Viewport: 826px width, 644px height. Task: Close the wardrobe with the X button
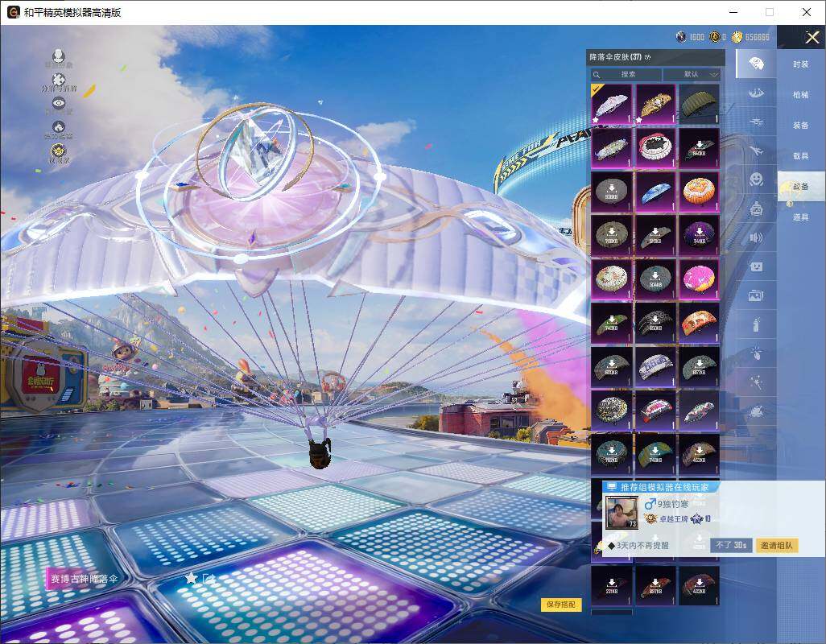point(812,37)
